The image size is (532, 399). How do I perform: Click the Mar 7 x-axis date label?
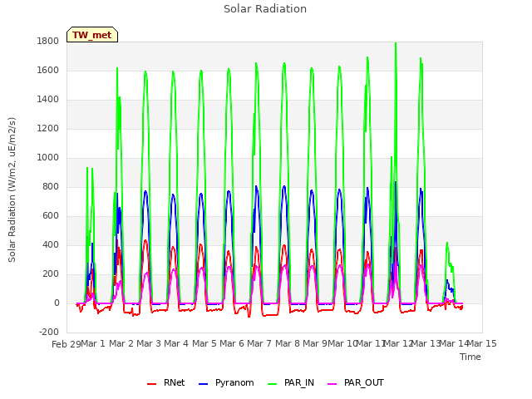point(259,343)
